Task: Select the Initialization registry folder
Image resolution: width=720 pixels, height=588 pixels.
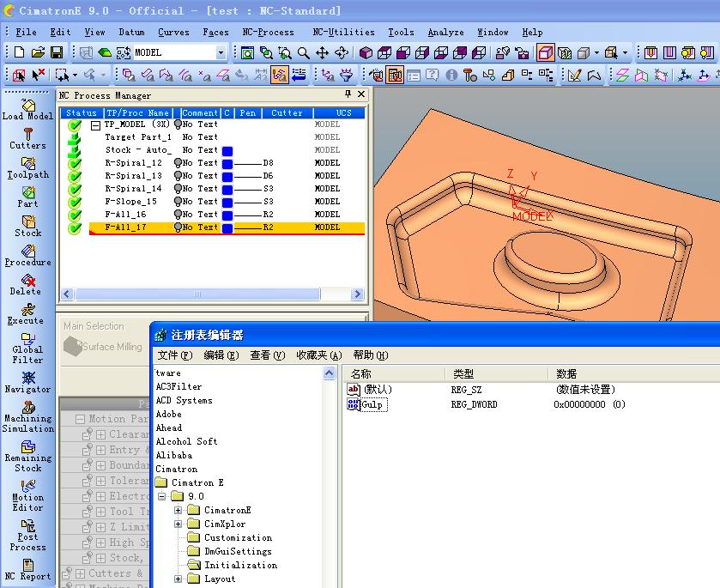Action: tap(240, 566)
